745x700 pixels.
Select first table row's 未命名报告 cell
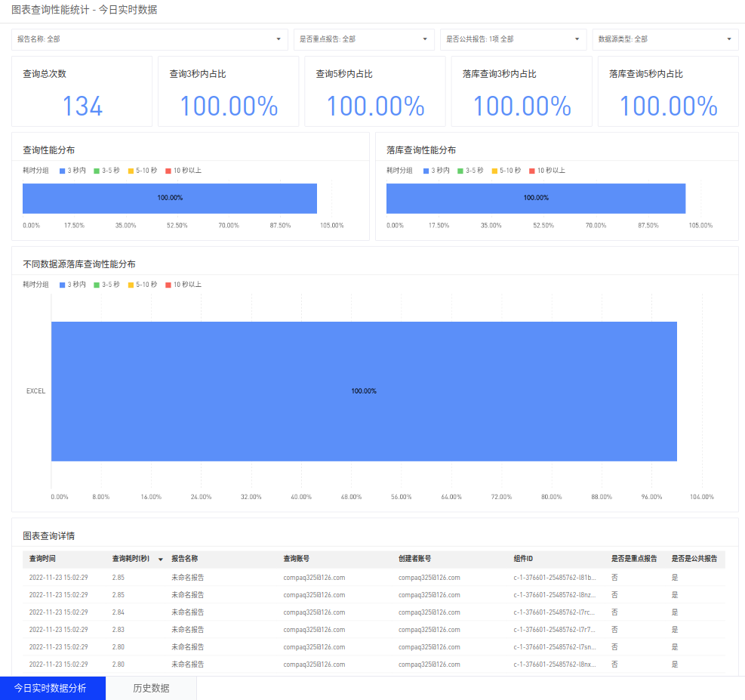(188, 578)
